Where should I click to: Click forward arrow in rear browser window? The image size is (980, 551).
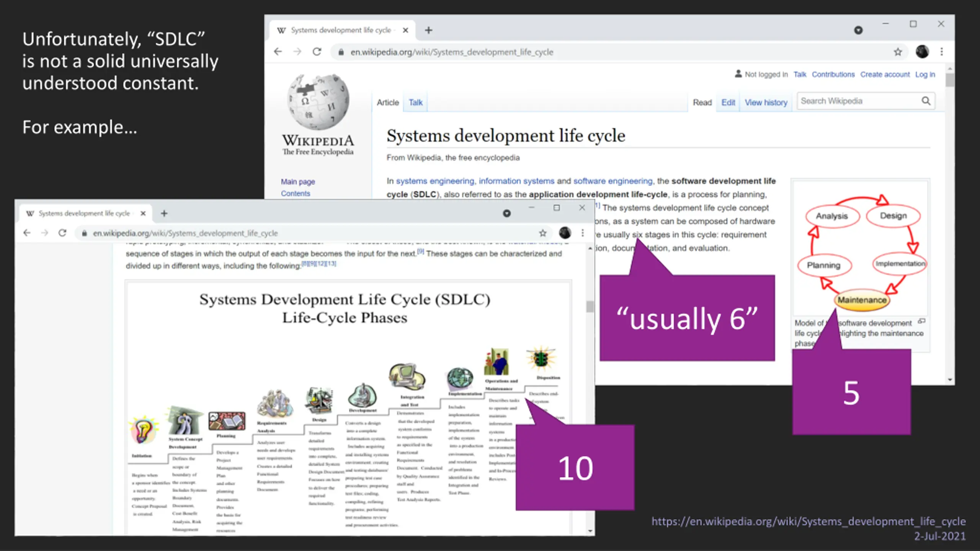[x=297, y=52]
